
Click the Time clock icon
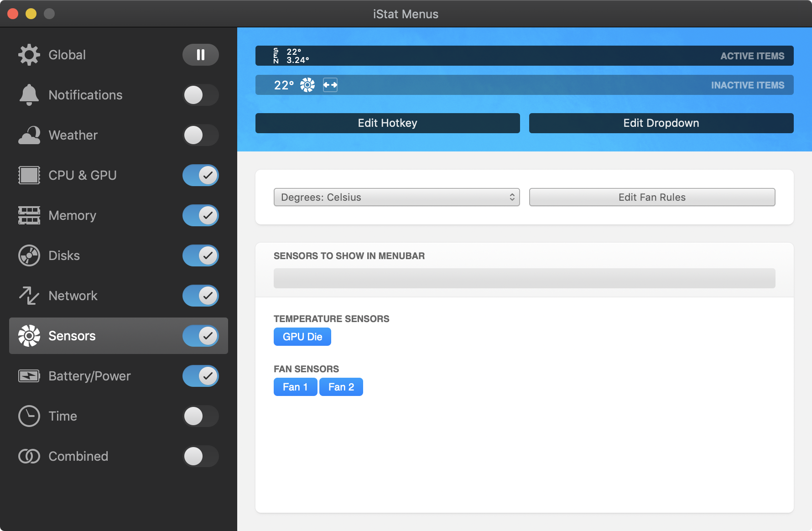point(29,416)
